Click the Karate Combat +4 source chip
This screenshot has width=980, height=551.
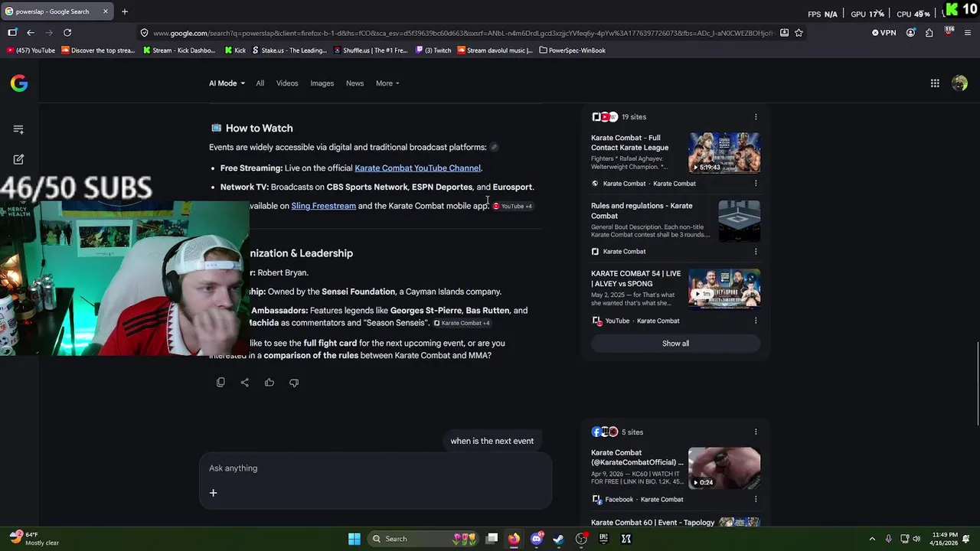[x=462, y=323]
